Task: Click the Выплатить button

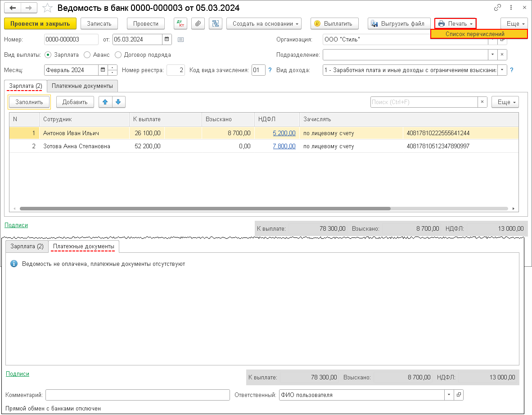Action: click(334, 23)
